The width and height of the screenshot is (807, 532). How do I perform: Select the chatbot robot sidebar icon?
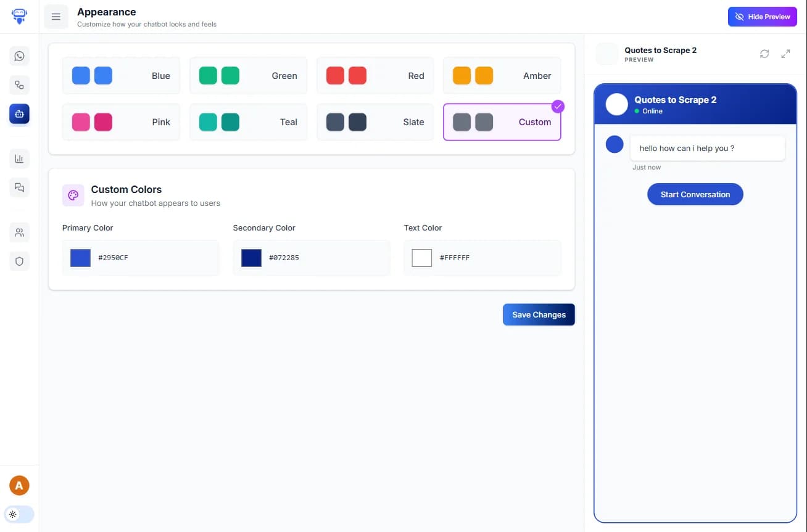point(19,114)
